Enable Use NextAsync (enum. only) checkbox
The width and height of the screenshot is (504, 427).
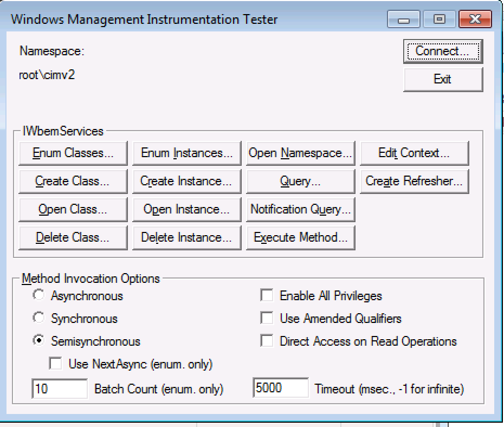tap(56, 364)
